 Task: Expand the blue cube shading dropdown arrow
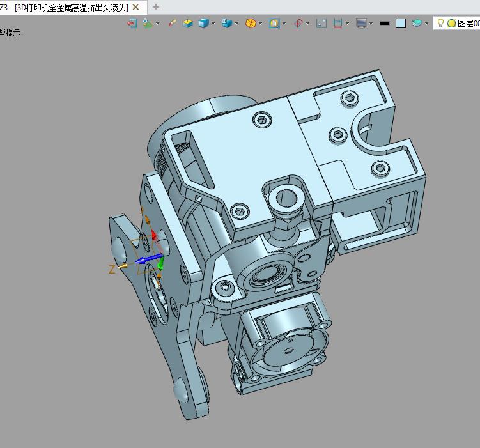pyautogui.click(x=213, y=23)
